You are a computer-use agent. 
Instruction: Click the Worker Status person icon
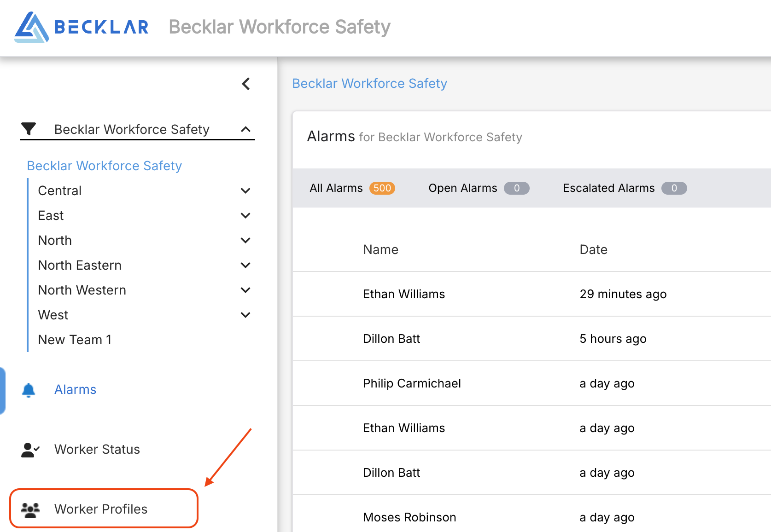[x=30, y=450]
